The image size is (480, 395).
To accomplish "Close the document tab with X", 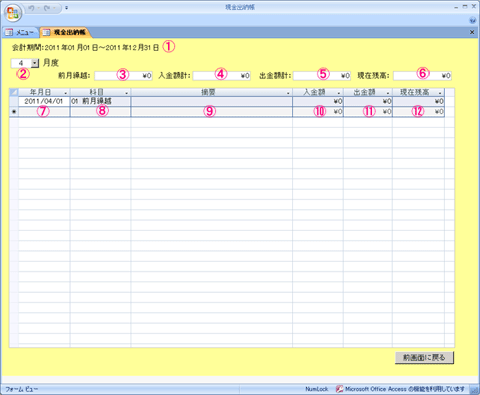I will (x=472, y=32).
